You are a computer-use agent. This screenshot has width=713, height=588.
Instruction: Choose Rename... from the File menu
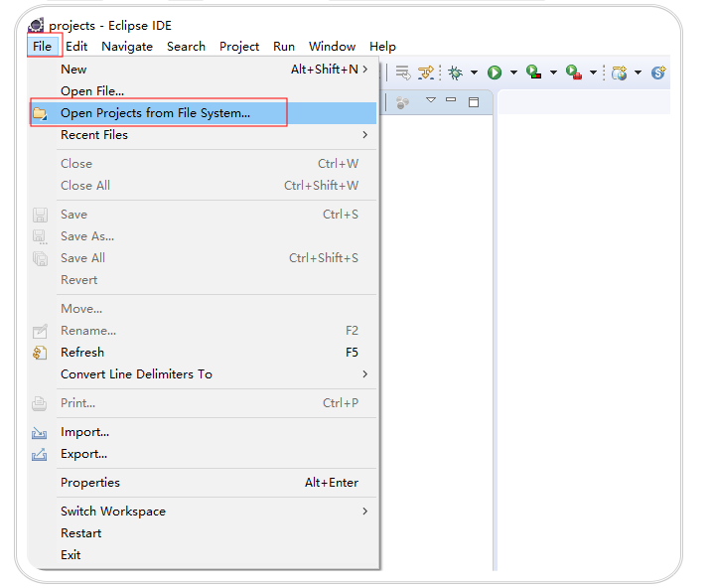(x=203, y=331)
